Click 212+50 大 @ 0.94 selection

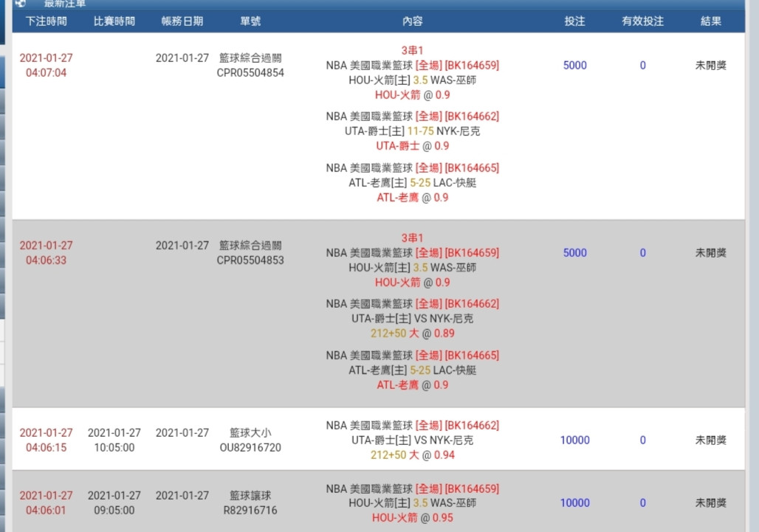coord(413,455)
